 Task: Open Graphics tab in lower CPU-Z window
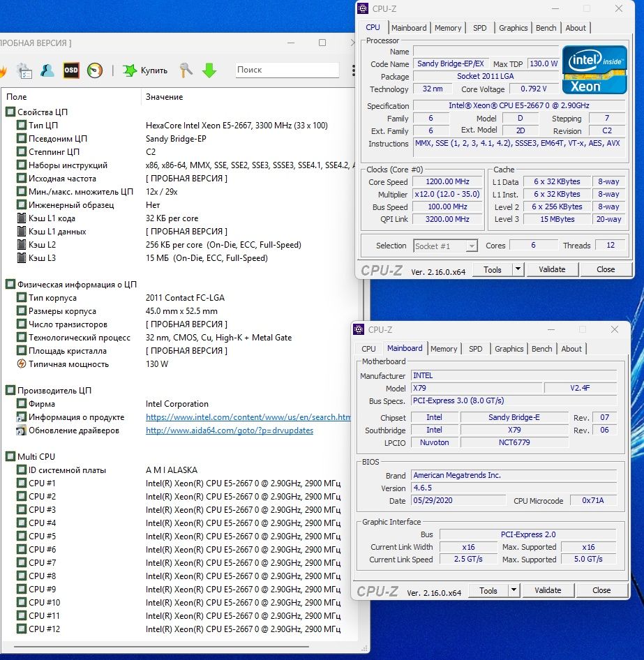tap(509, 349)
